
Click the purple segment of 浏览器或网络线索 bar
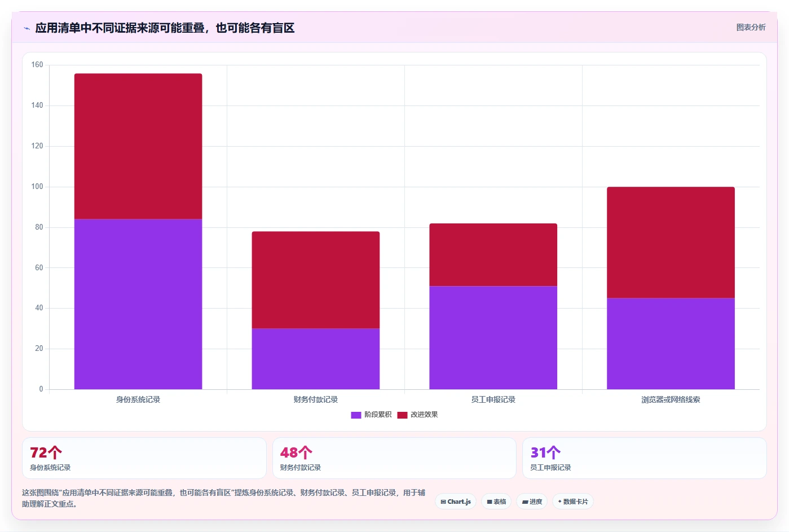click(x=671, y=344)
